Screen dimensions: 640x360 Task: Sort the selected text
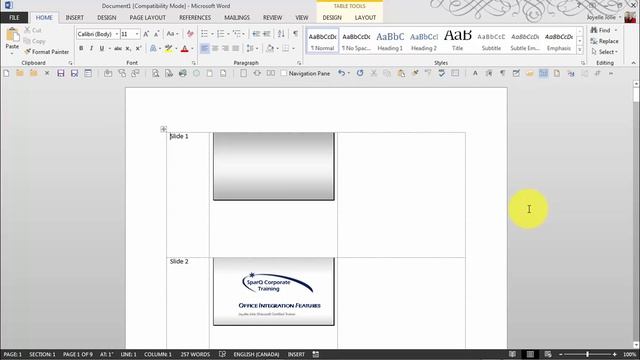(281, 34)
